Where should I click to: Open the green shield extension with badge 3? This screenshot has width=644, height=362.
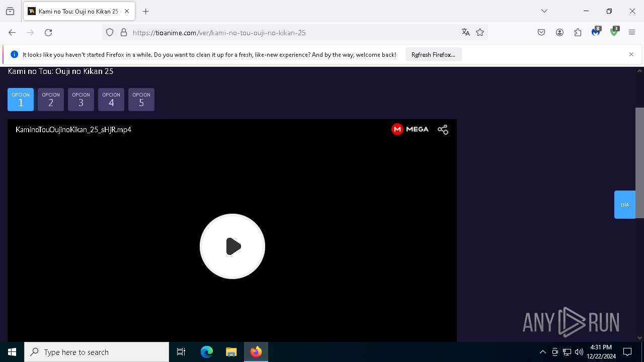coord(614,32)
